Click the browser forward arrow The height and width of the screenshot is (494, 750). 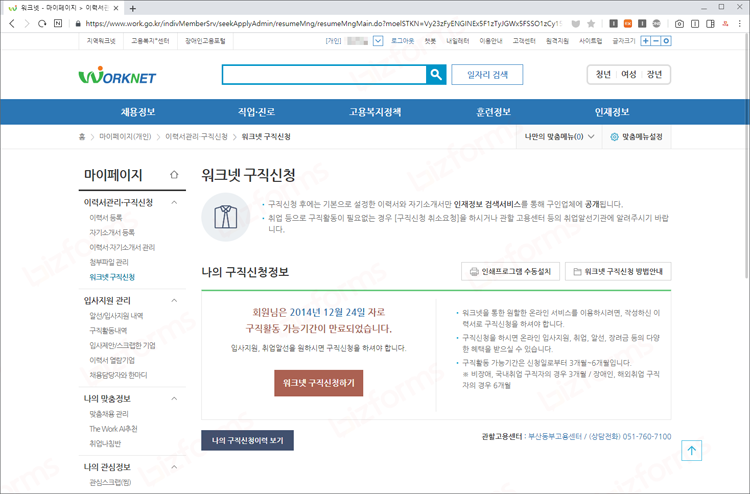[27, 23]
